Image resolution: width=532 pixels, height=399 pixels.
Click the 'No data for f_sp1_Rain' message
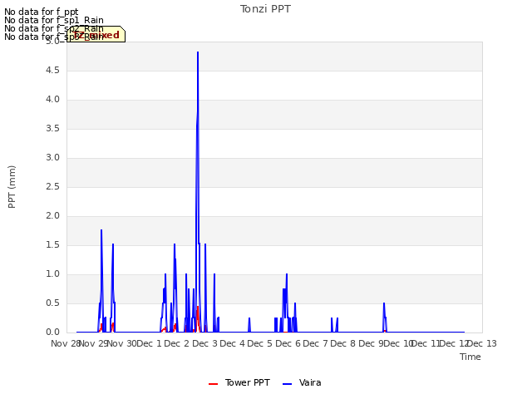(53, 20)
